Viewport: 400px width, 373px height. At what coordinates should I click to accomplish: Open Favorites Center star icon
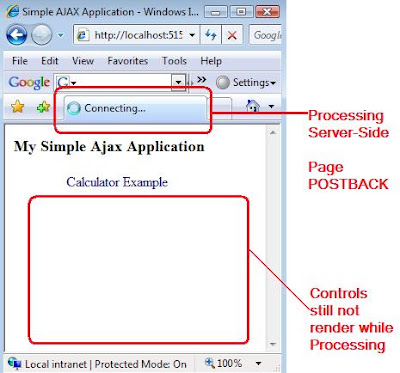pyautogui.click(x=18, y=107)
